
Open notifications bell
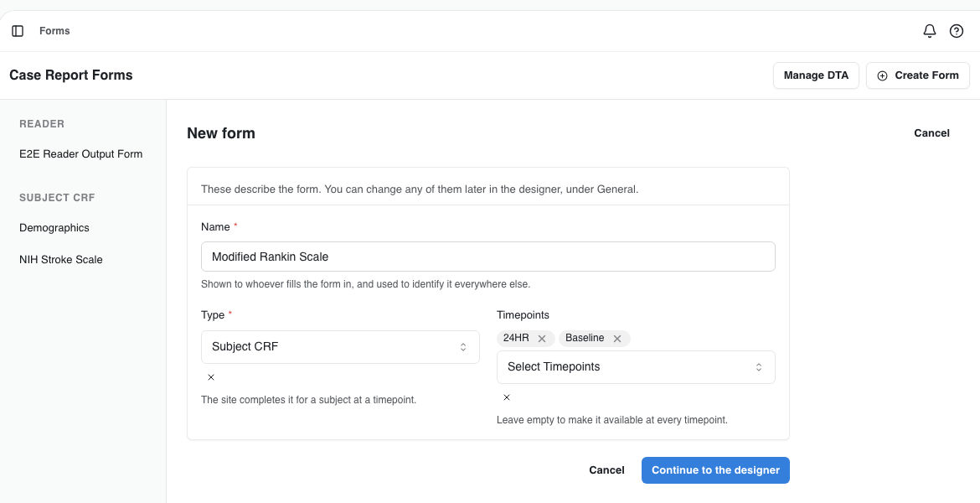tap(930, 31)
